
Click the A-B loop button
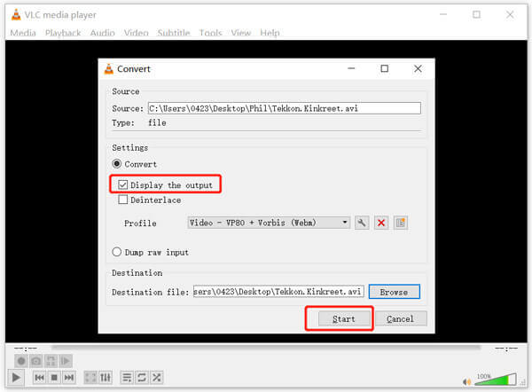tap(51, 361)
